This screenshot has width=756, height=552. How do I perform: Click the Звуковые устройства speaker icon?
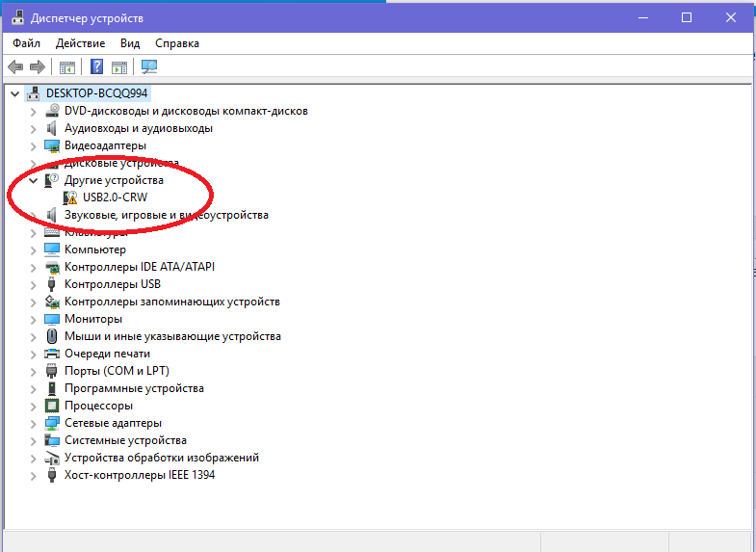tap(52, 215)
